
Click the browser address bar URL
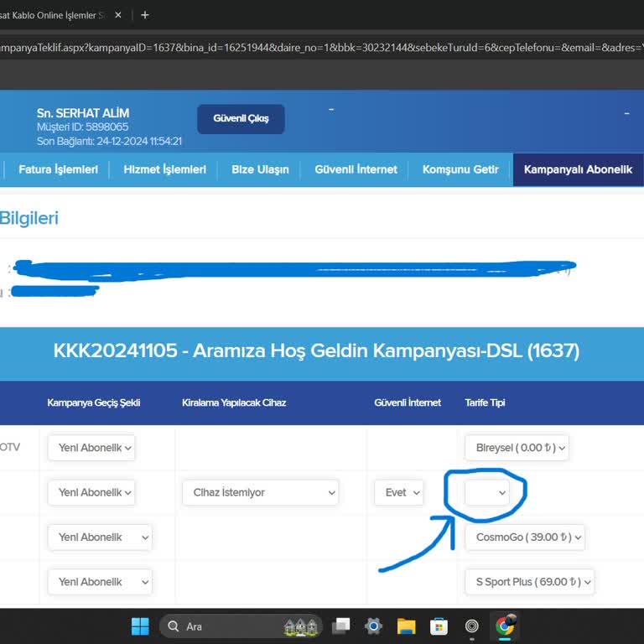322,48
